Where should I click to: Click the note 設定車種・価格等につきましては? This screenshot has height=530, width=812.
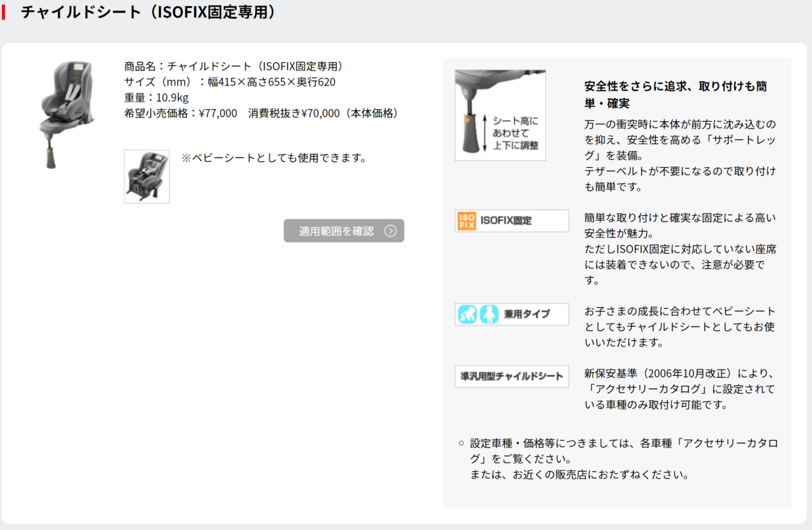click(551, 443)
